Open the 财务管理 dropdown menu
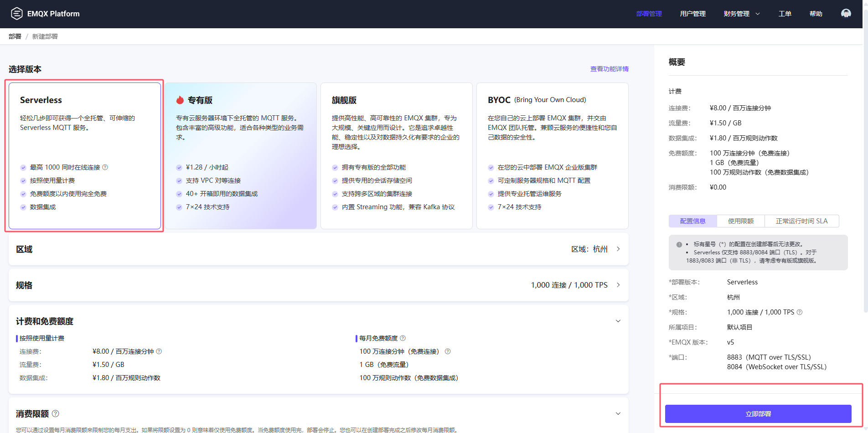Image resolution: width=868 pixels, height=433 pixels. click(x=742, y=14)
